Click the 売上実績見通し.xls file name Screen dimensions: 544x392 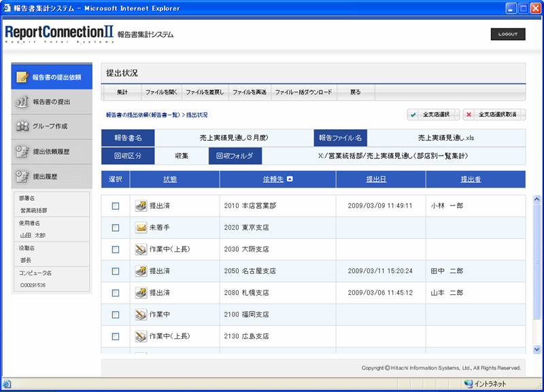446,138
